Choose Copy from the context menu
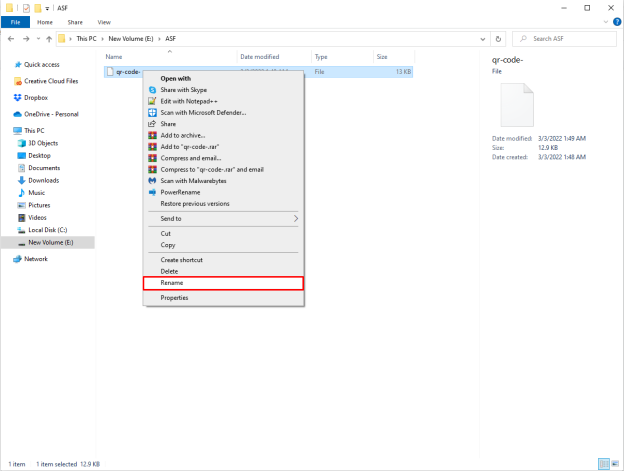624x471 pixels. [x=223, y=245]
